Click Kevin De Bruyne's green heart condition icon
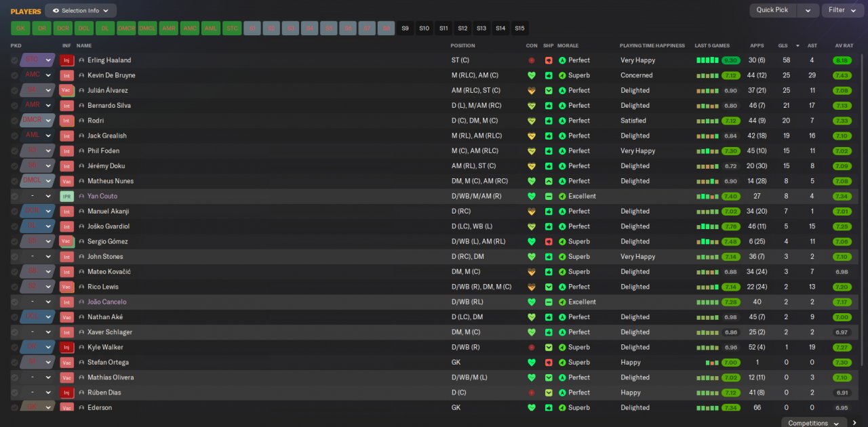The height and width of the screenshot is (427, 868). (x=532, y=75)
